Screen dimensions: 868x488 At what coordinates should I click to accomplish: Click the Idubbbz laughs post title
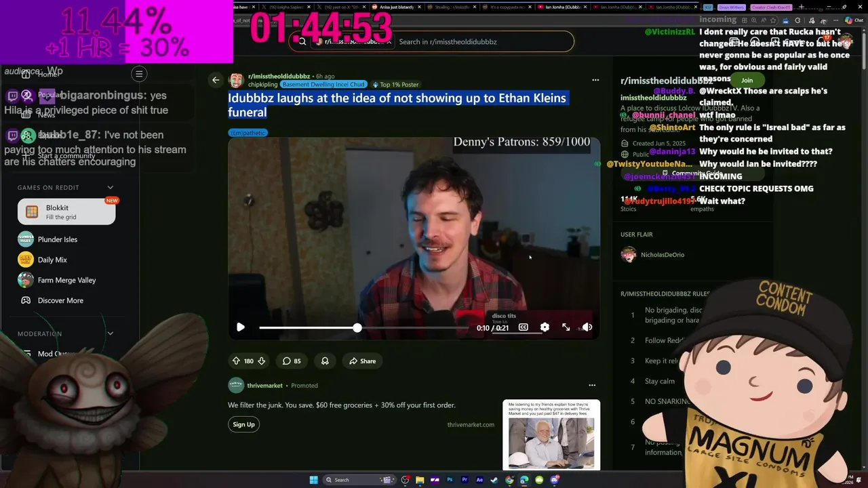pyautogui.click(x=397, y=105)
